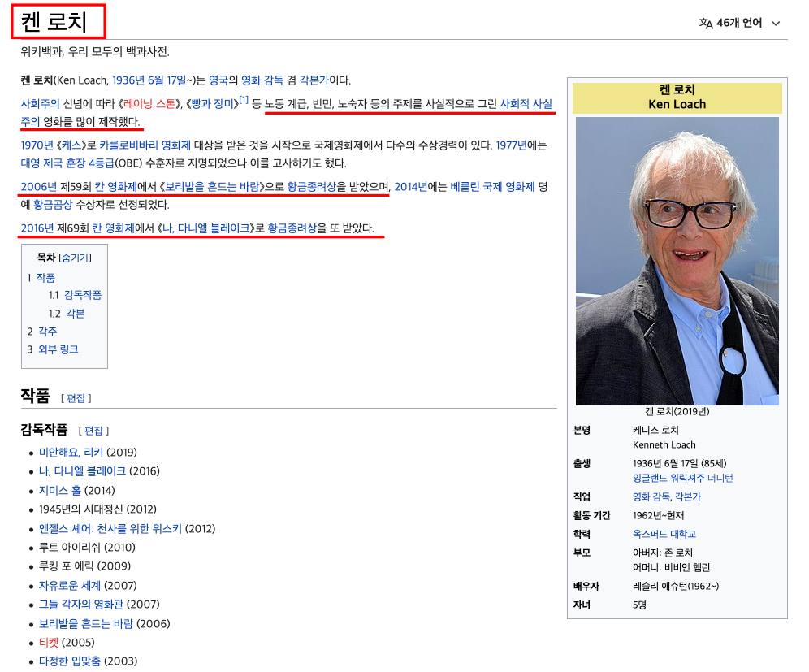Open the 2016년 link

37,228
